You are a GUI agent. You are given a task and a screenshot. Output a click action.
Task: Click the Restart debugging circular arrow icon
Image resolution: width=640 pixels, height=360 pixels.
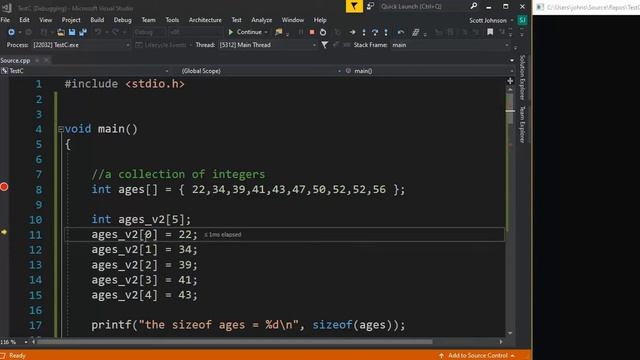[323, 32]
